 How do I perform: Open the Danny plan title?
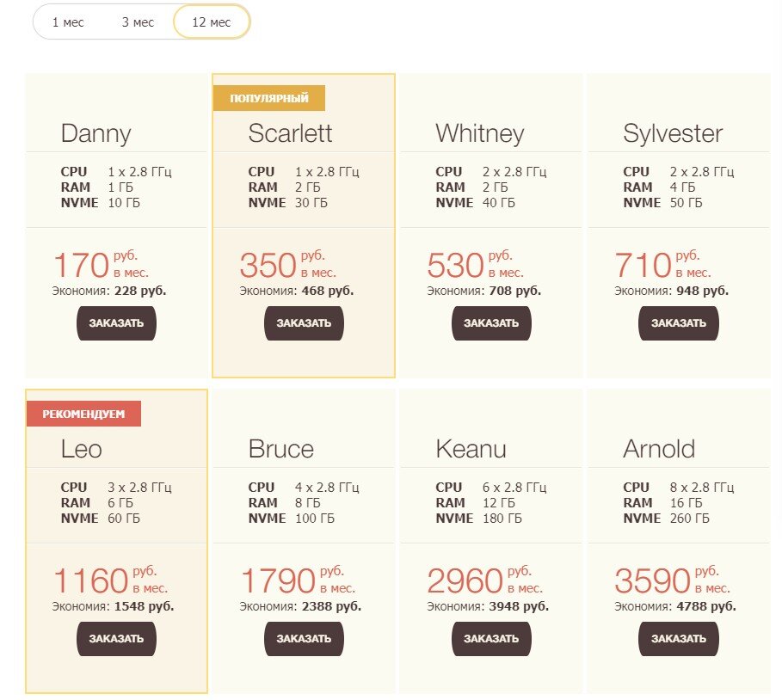pyautogui.click(x=95, y=133)
